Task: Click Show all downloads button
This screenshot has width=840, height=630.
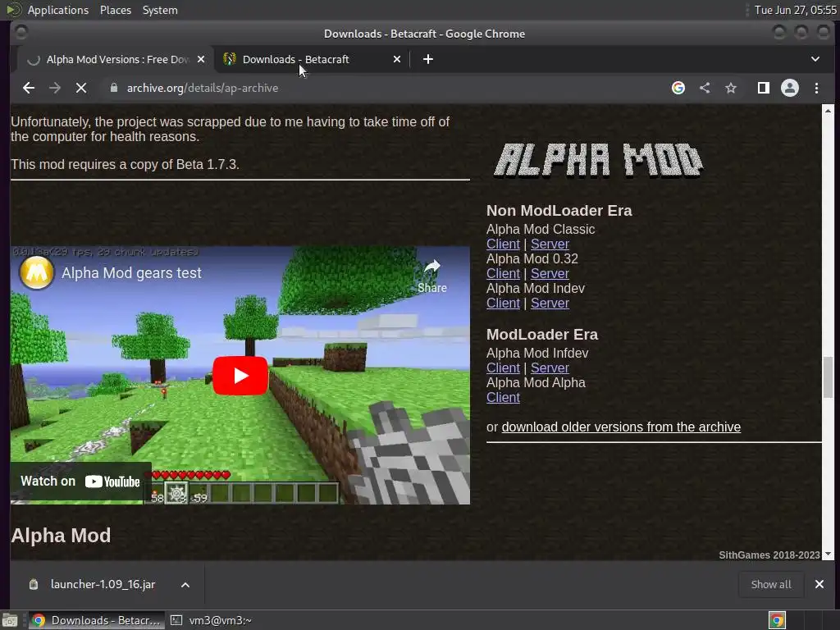Action: [770, 584]
